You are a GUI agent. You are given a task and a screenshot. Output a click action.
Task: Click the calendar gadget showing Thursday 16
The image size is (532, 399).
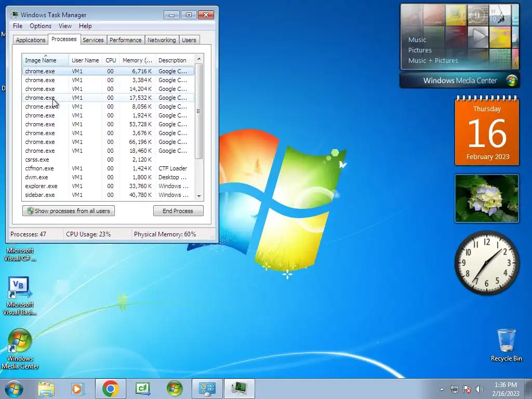(487, 131)
